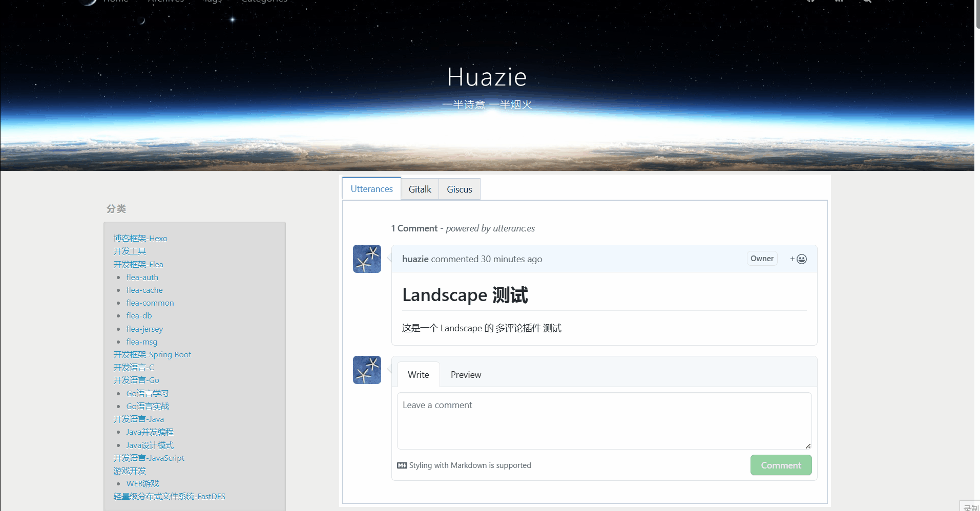Open the search icon in the header
Viewport: 980px width, 511px height.
click(867, 2)
